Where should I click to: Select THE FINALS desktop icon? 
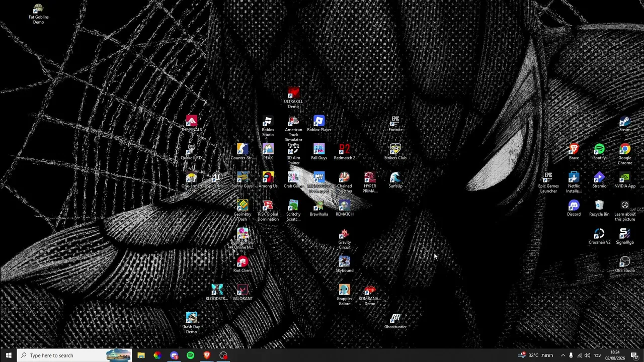point(191,124)
